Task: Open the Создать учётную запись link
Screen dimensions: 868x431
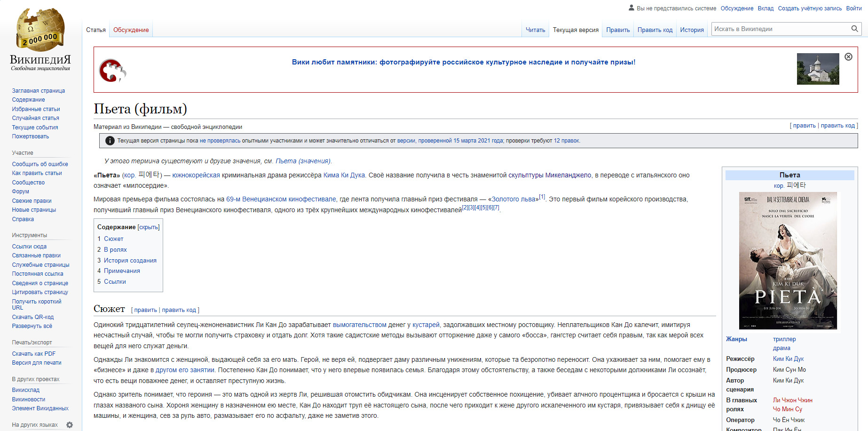Action: pyautogui.click(x=810, y=8)
